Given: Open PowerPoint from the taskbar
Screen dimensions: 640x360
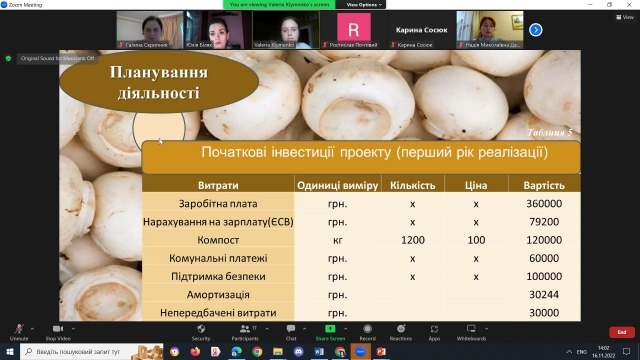Looking at the screenshot, I should pyautogui.click(x=381, y=351).
